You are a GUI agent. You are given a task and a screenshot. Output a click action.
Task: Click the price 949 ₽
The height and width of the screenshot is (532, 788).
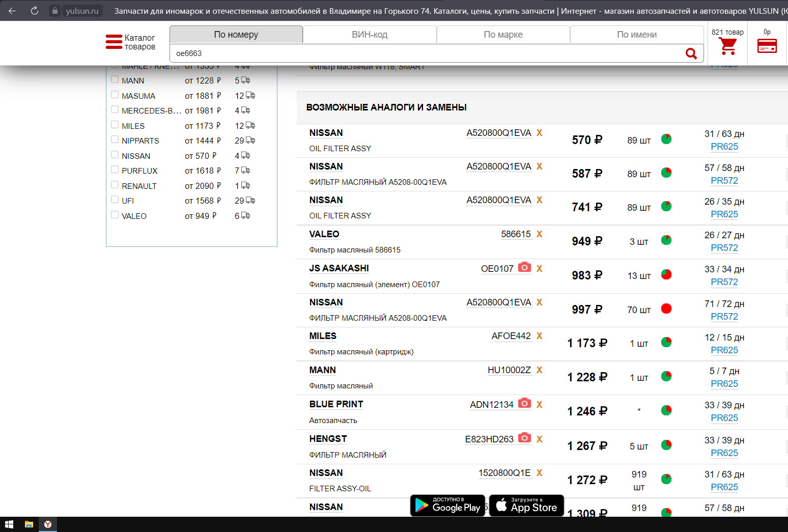(x=587, y=241)
